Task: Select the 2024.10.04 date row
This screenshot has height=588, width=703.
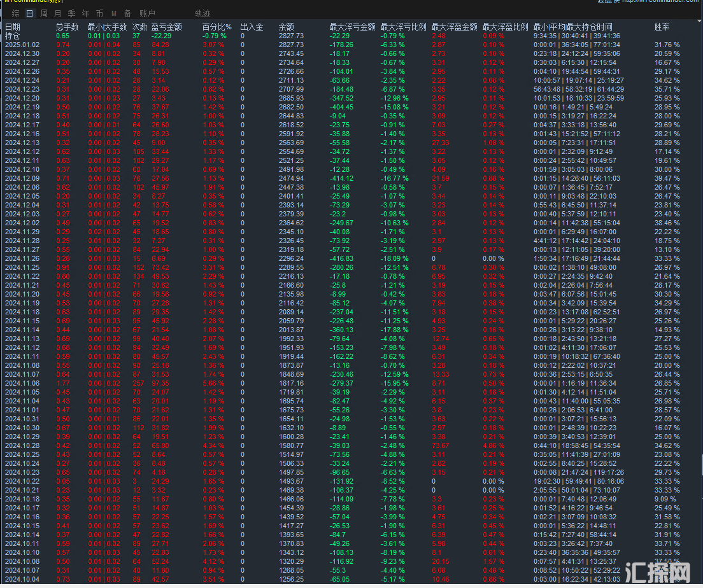Action: pos(22,579)
